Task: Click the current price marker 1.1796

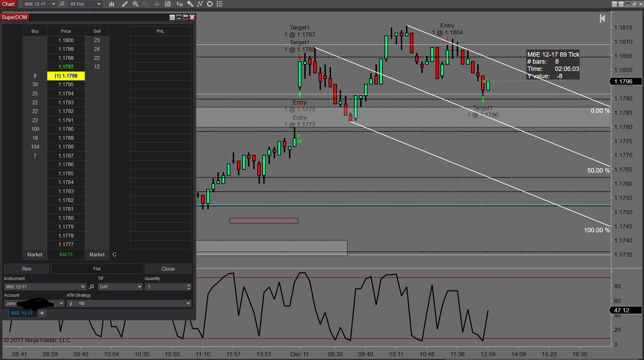Action: tap(626, 81)
